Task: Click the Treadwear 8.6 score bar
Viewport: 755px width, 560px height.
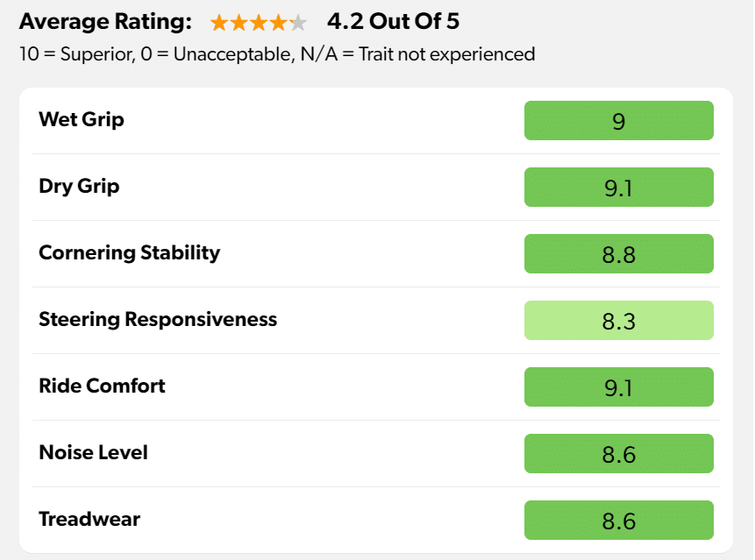Action: click(x=618, y=521)
